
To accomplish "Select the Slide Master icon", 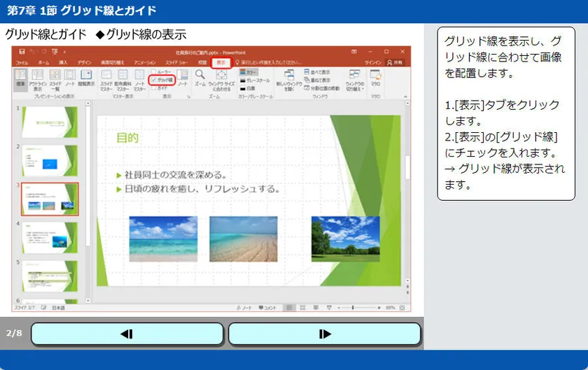I will point(106,76).
